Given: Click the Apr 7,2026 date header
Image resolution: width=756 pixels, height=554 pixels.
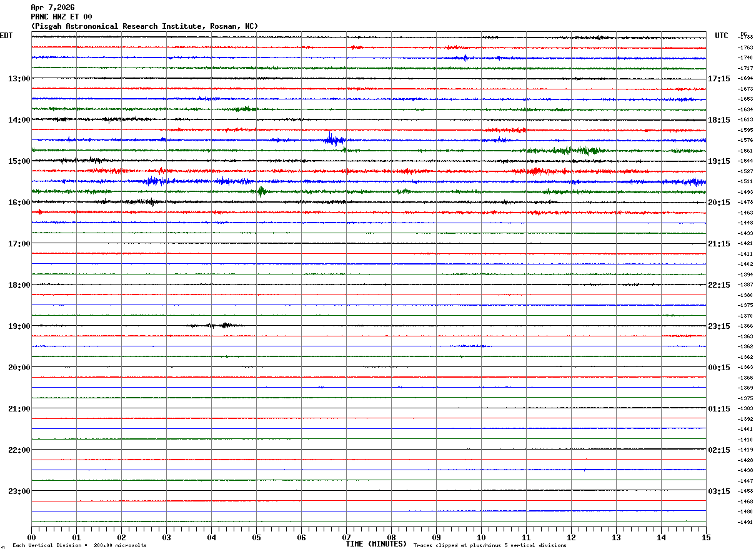Looking at the screenshot, I should (x=52, y=8).
